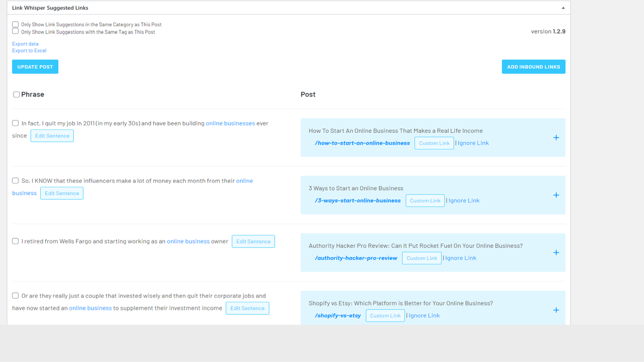
Task: Edit the sentence mentioning influencers' monthly income
Action: point(61,193)
